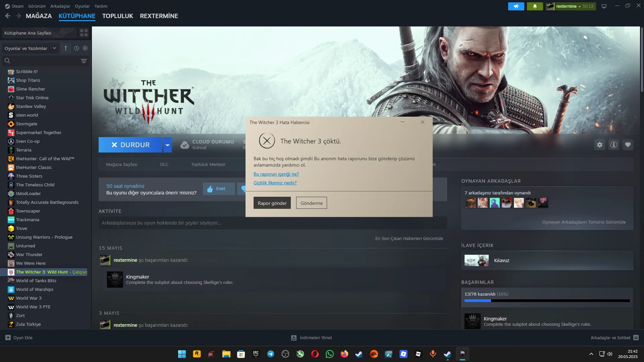Click the library page vertical scrollbar

642,60
